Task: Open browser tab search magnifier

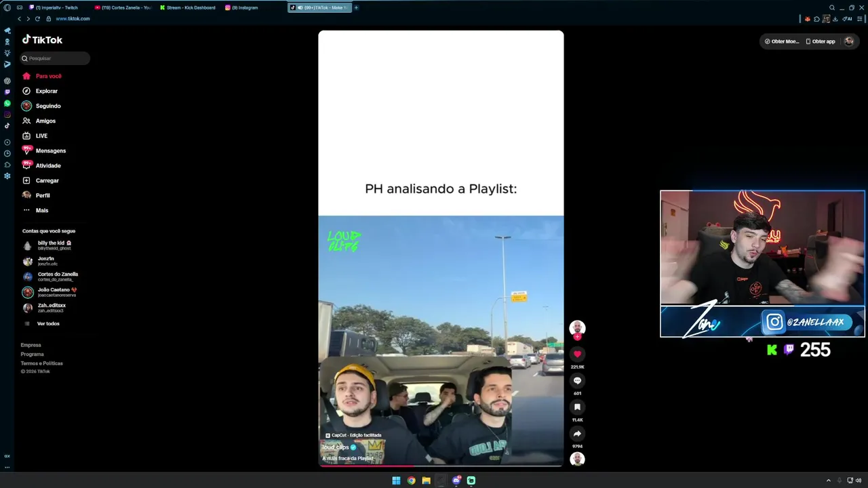Action: (832, 7)
